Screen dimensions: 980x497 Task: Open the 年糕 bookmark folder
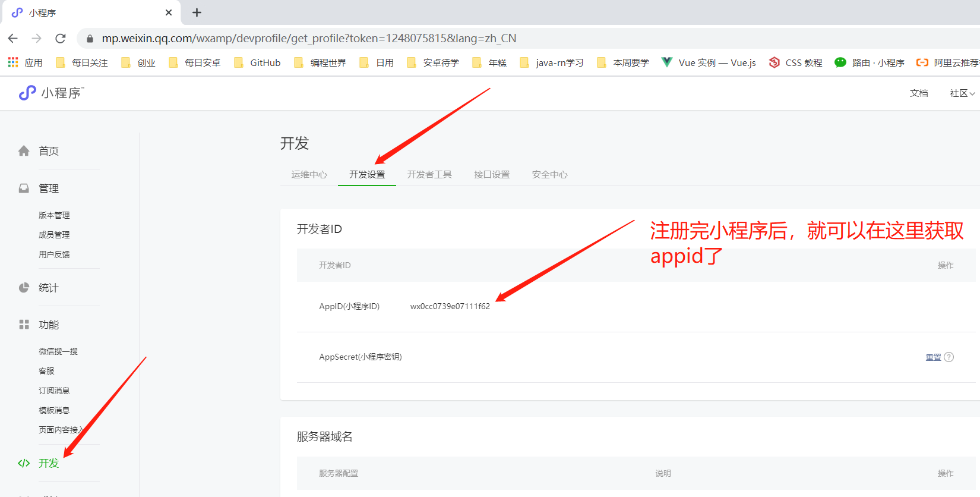489,62
